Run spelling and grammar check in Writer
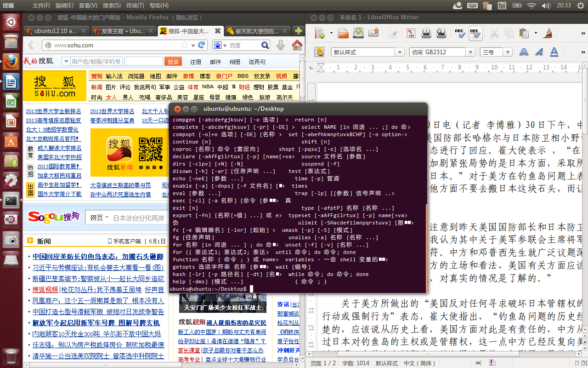Screen dimensions: 588x368 pos(460,33)
